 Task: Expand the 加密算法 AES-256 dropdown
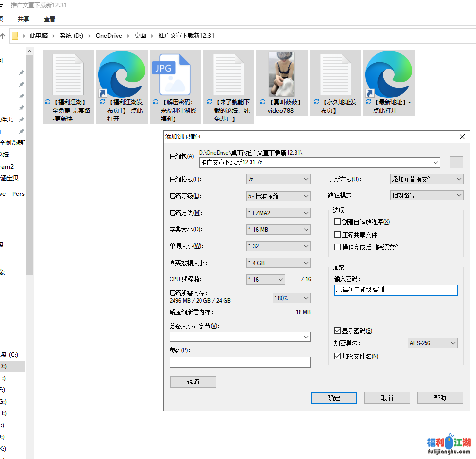[x=432, y=343]
